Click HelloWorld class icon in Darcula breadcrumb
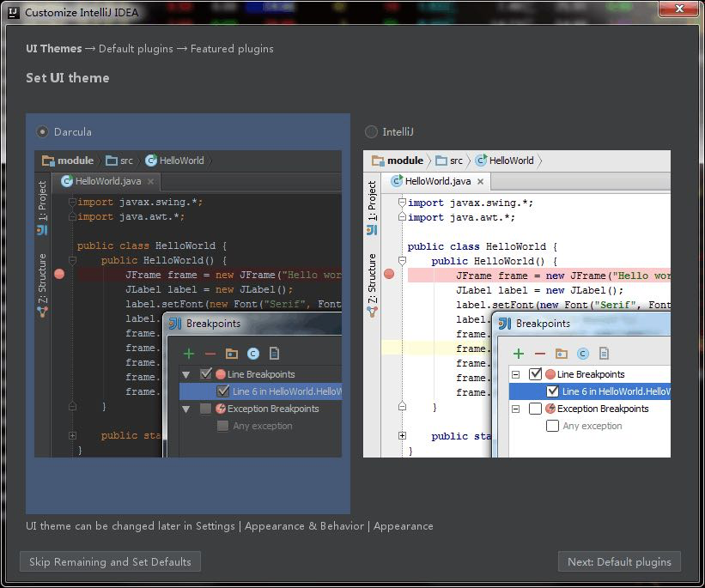Image resolution: width=705 pixels, height=588 pixels. pyautogui.click(x=151, y=161)
